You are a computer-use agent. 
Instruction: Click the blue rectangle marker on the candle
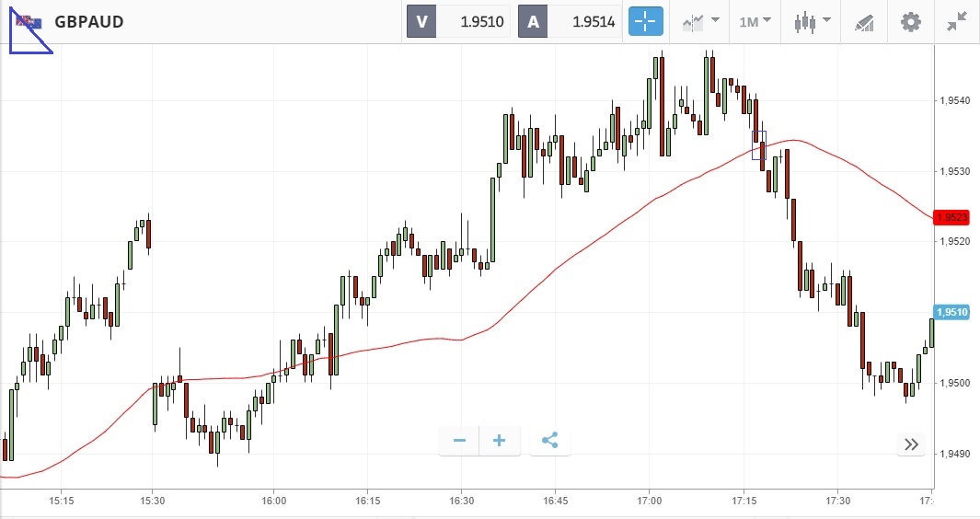(x=758, y=144)
